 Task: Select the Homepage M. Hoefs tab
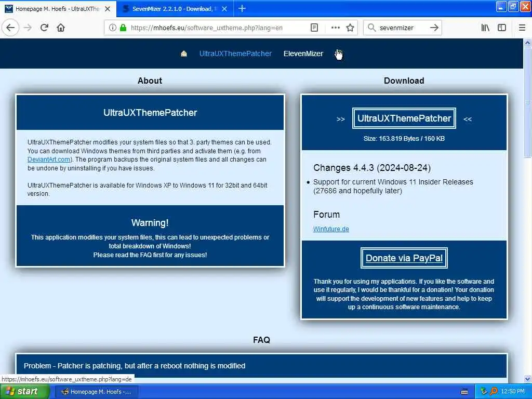[x=57, y=9]
